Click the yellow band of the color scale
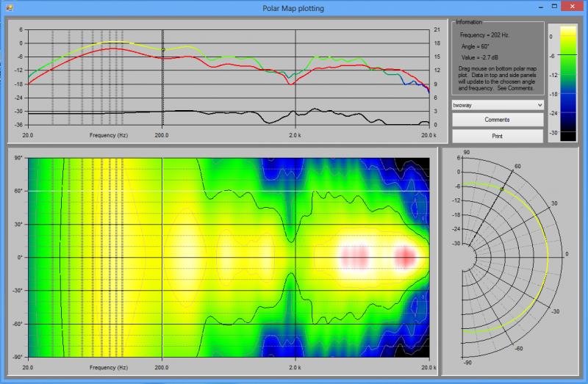This screenshot has height=384, width=588. [x=568, y=43]
